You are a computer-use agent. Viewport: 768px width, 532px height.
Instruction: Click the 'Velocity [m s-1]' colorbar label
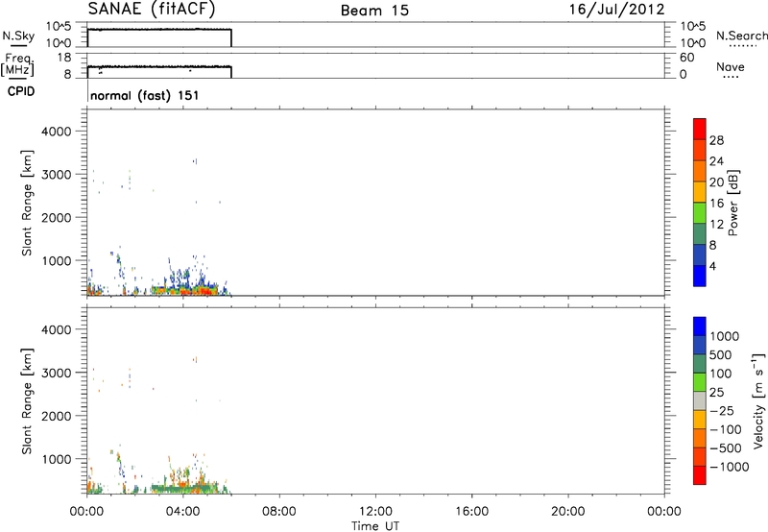(x=758, y=400)
